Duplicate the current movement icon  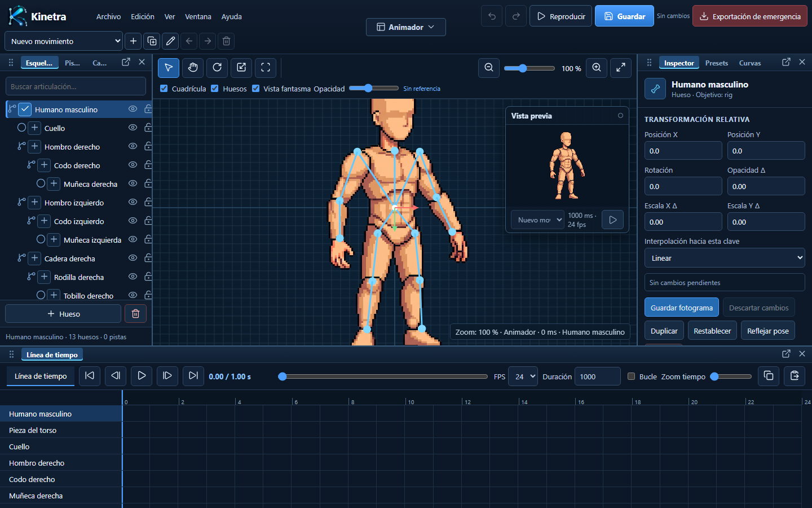click(152, 41)
